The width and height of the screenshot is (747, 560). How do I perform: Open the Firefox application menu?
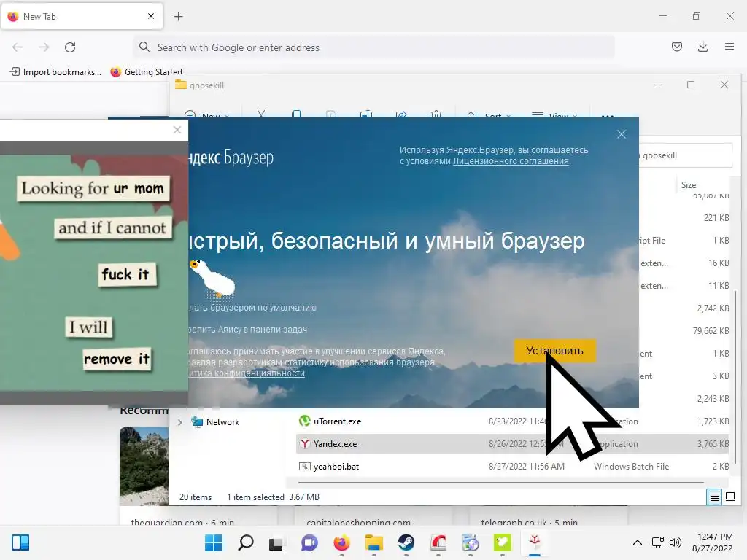729,47
